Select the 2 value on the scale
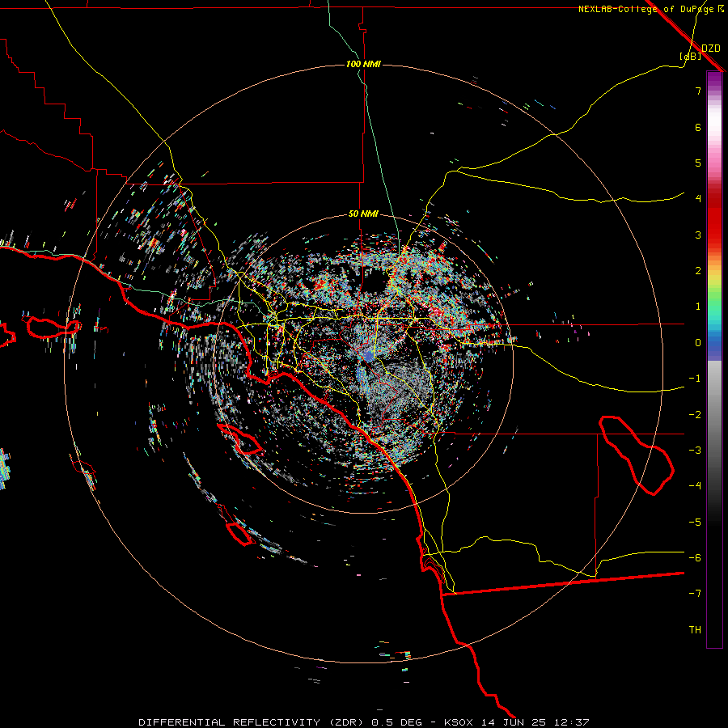This screenshot has height=728, width=728. (698, 271)
